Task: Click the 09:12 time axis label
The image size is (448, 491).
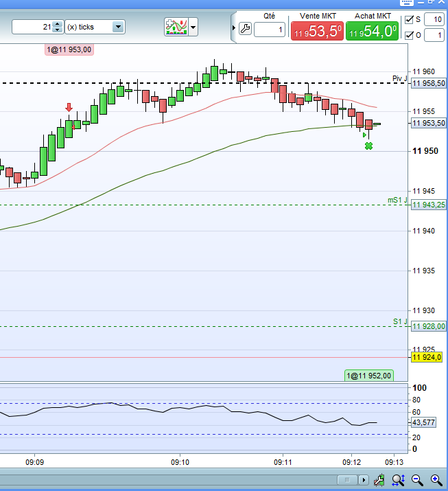Action: click(352, 462)
